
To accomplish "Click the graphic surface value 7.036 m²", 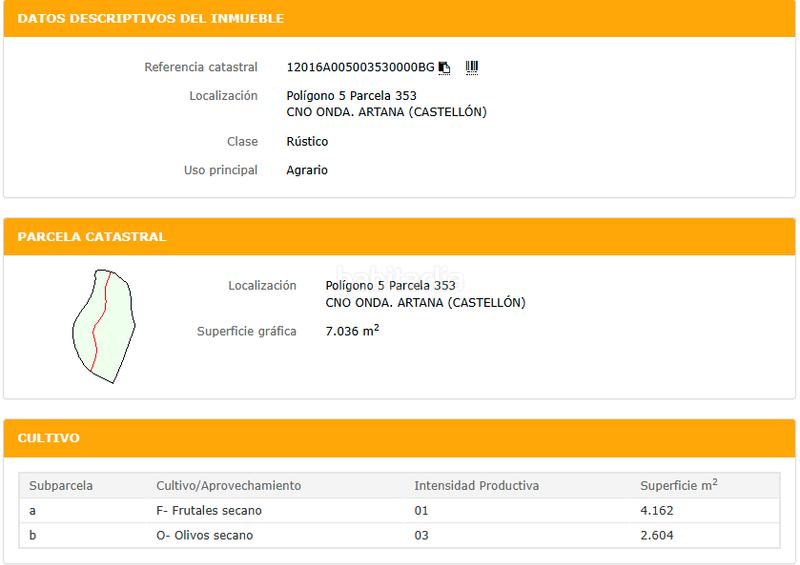I will [352, 331].
